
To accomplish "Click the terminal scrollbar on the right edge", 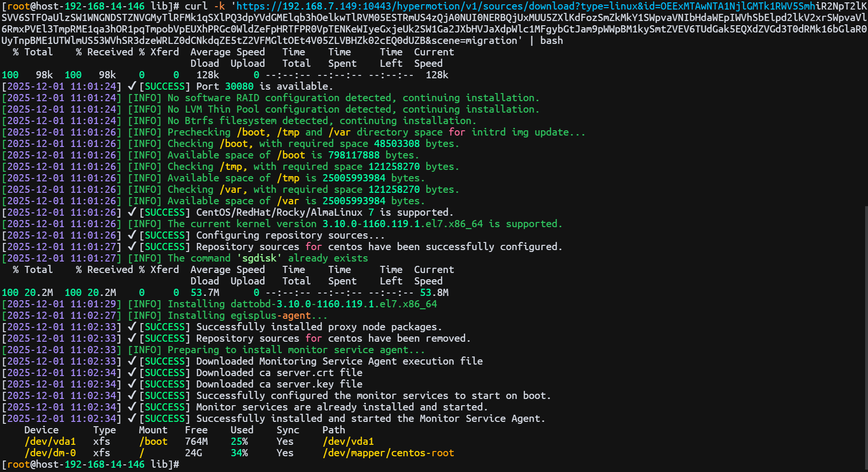I will coord(866,334).
